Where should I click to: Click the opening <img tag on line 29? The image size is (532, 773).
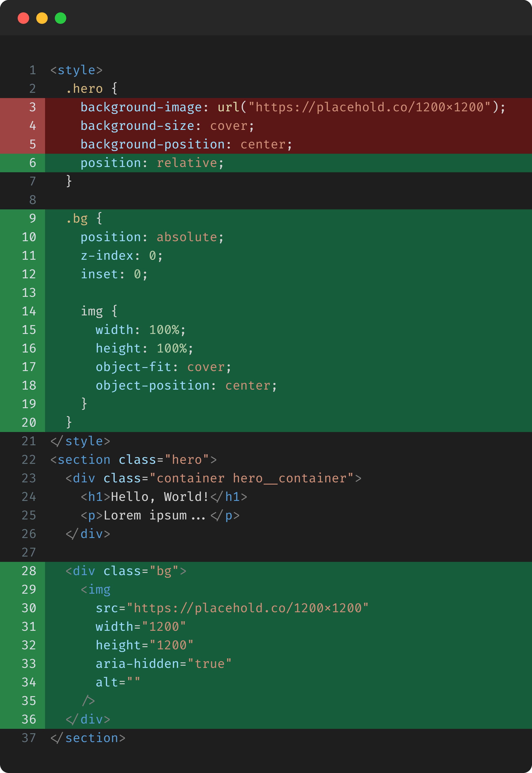(x=95, y=590)
